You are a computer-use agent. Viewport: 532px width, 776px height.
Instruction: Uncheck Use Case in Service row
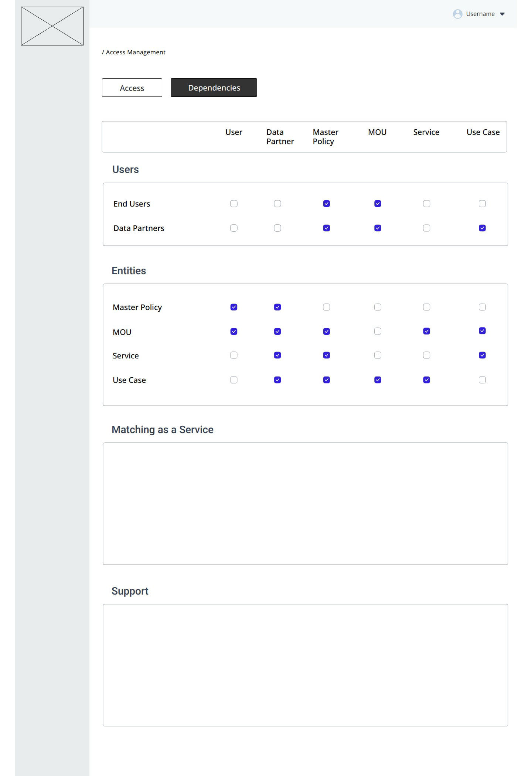(482, 355)
